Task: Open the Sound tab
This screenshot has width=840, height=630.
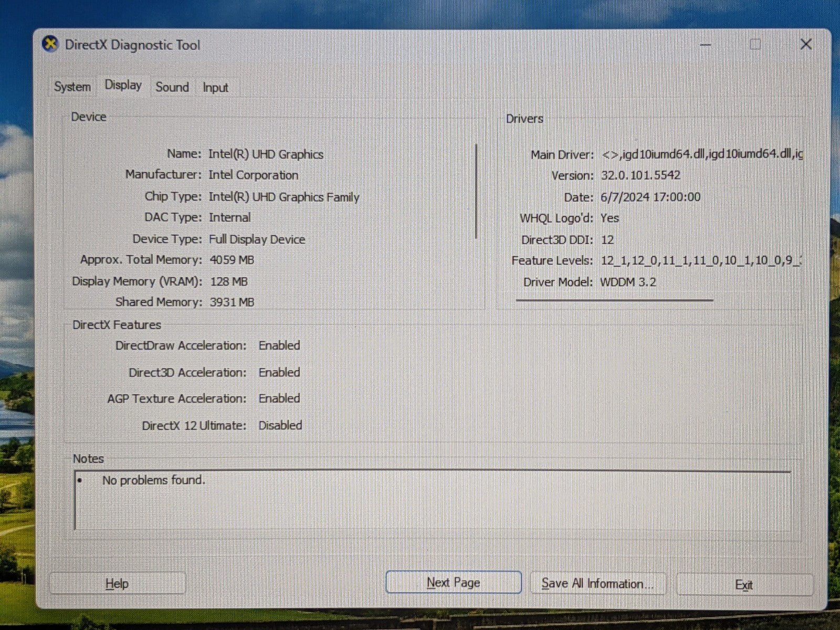Action: (x=172, y=87)
